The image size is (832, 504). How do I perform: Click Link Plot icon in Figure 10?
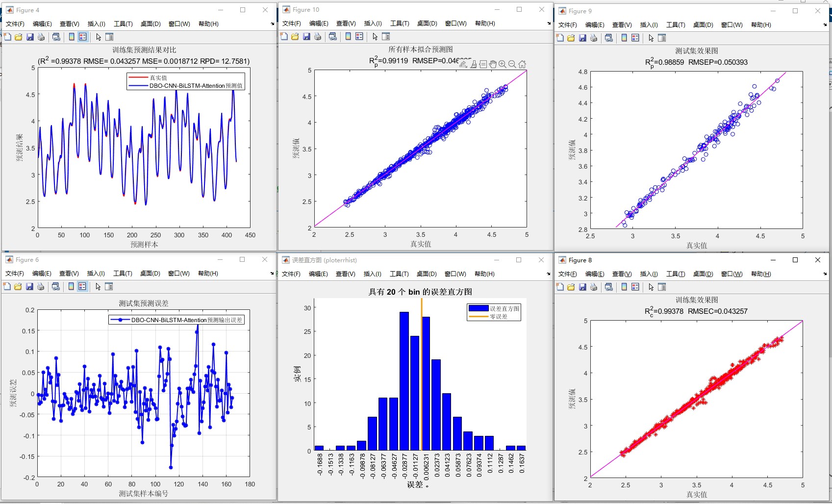tap(333, 36)
